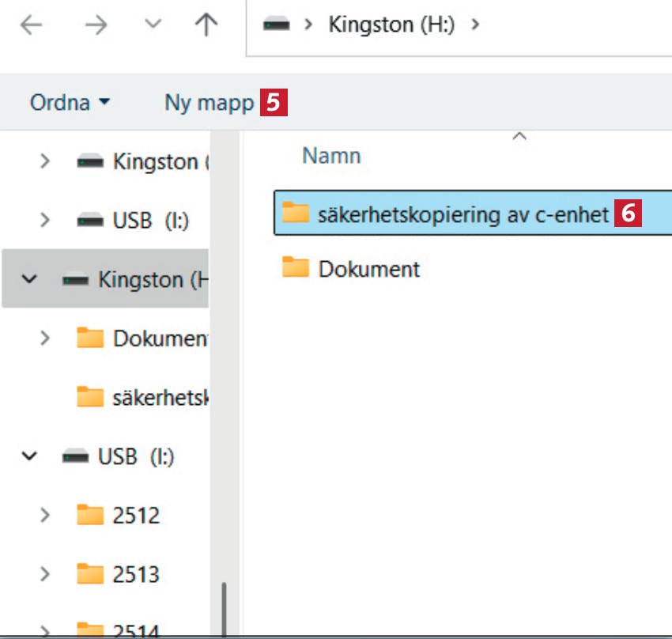Open the recent locations dropdown chevron

tap(153, 24)
